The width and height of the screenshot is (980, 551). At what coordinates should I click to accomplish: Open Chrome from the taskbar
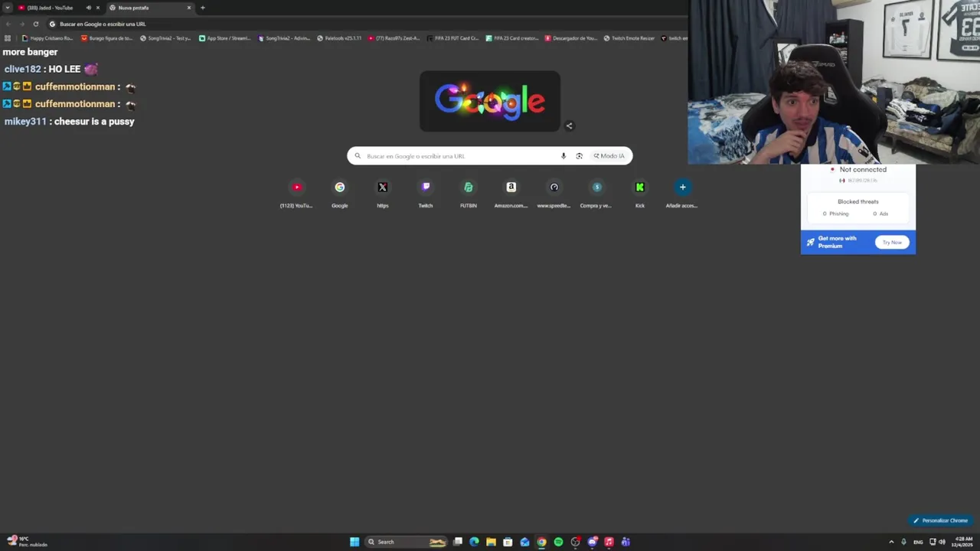click(x=541, y=542)
